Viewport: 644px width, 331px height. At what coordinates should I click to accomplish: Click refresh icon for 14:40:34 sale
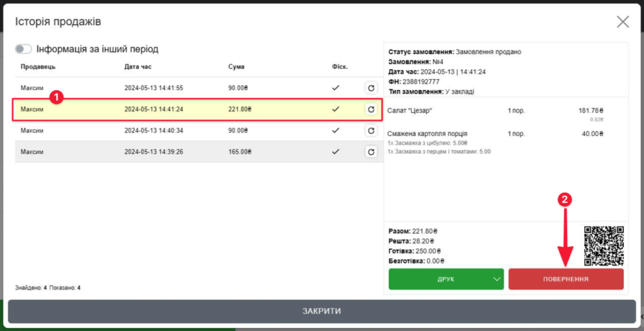pyautogui.click(x=371, y=130)
